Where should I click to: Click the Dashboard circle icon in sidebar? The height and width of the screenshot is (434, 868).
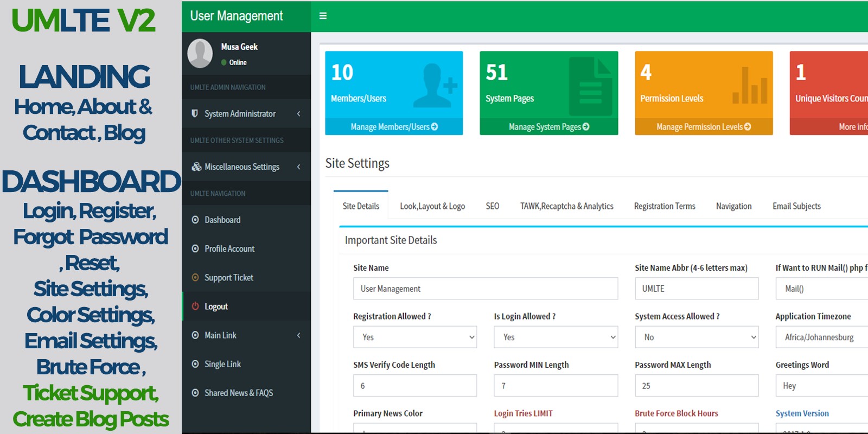tap(195, 220)
